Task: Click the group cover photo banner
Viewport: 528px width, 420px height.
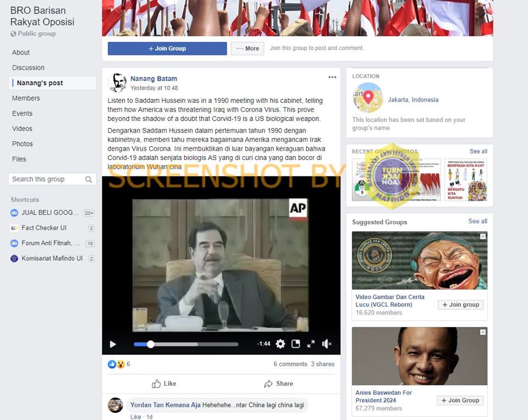Action: pos(298,18)
